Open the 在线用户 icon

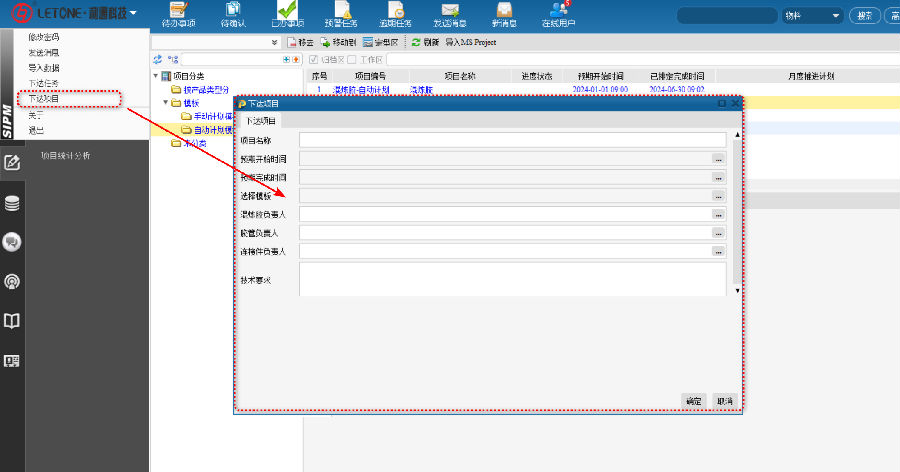(x=560, y=14)
